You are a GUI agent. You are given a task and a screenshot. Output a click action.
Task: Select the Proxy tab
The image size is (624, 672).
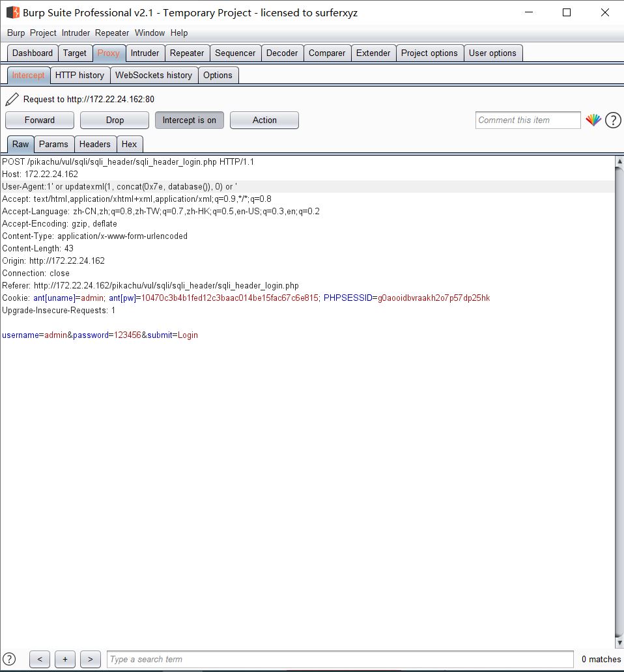(x=108, y=53)
